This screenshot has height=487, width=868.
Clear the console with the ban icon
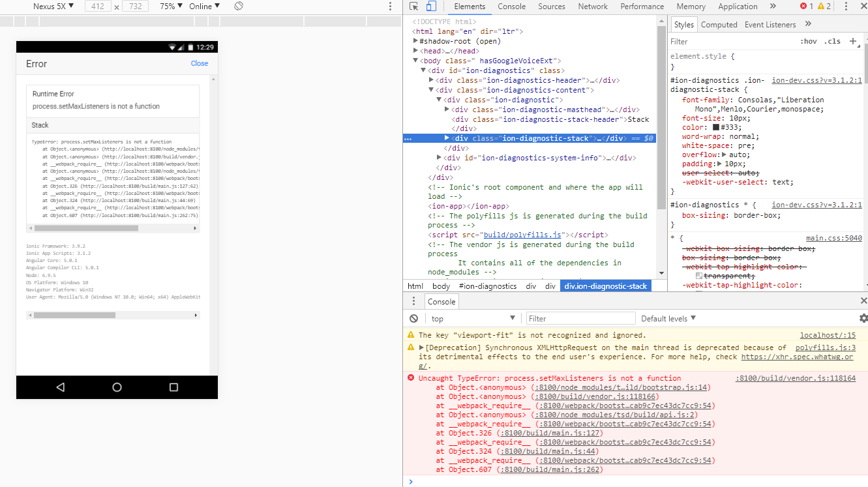coord(413,319)
